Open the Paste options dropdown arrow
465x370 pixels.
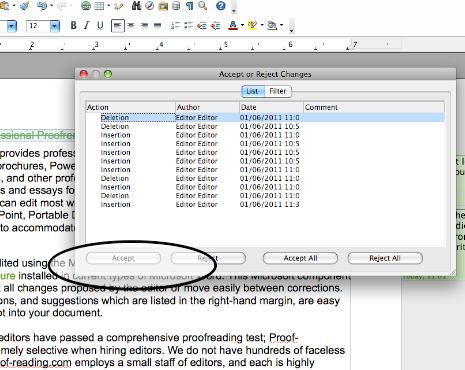pyautogui.click(x=14, y=6)
